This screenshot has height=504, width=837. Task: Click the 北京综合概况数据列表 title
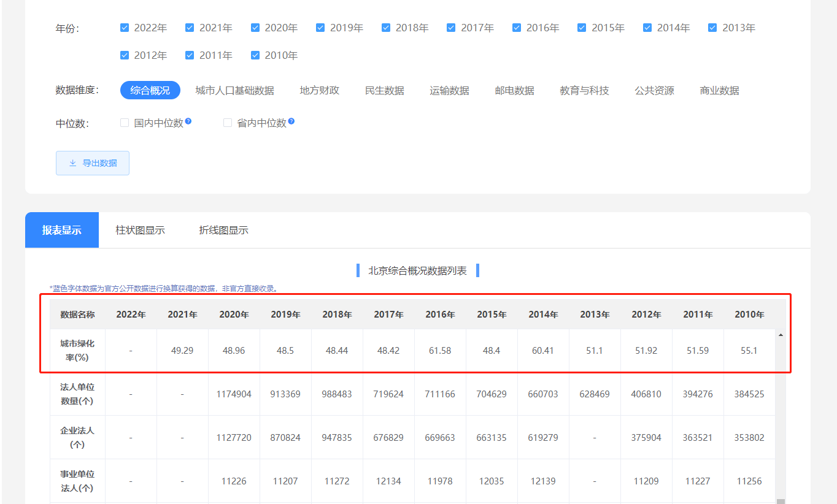pyautogui.click(x=417, y=270)
